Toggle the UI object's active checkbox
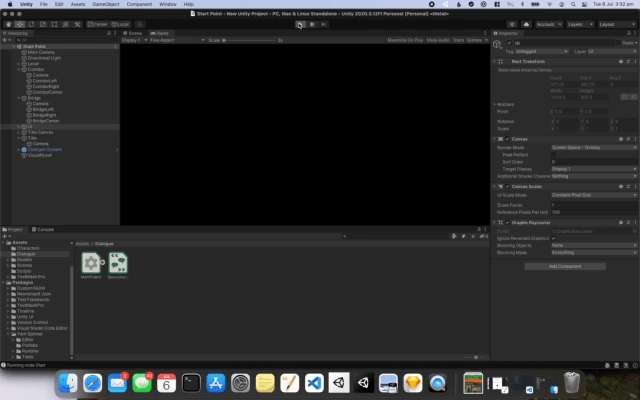Screen dimensions: 640x400 pyautogui.click(x=509, y=43)
